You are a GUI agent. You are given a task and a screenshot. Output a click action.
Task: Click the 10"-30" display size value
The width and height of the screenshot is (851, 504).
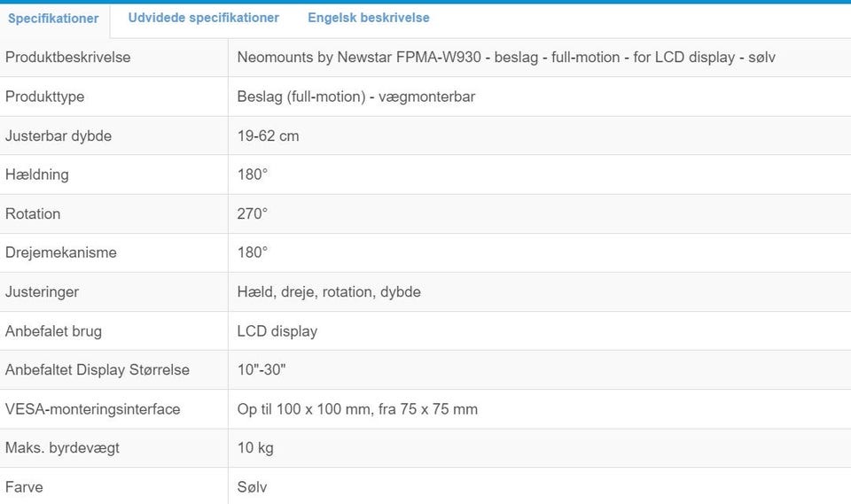pyautogui.click(x=262, y=370)
